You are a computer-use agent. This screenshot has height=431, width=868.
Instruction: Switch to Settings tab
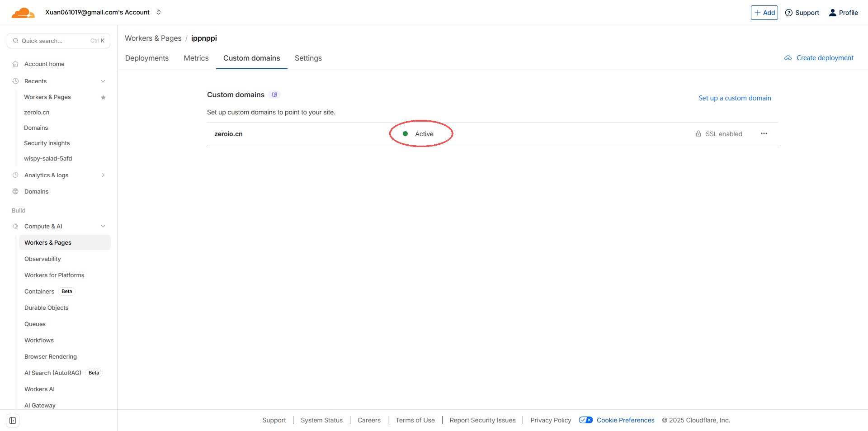pyautogui.click(x=308, y=58)
